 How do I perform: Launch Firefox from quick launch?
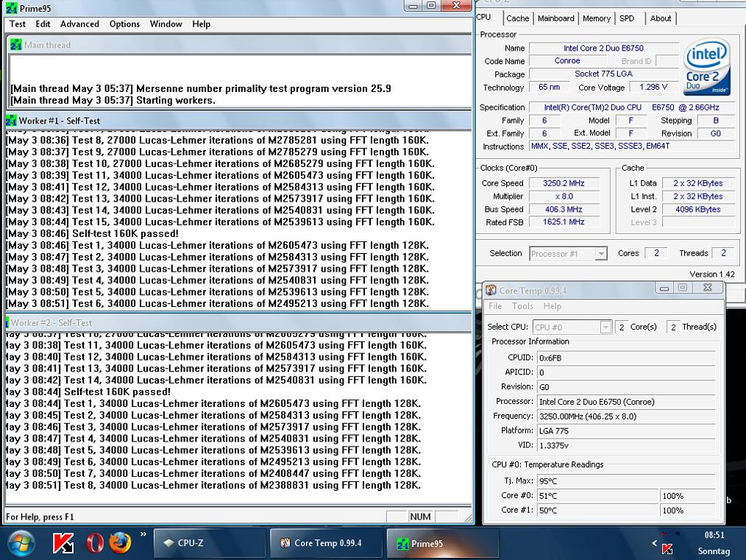(120, 543)
